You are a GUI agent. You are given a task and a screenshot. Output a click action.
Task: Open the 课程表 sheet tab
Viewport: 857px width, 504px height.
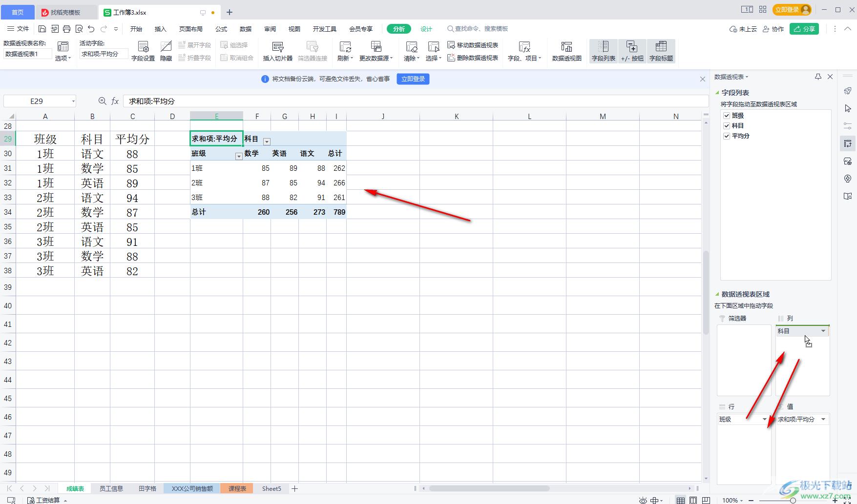(x=237, y=488)
